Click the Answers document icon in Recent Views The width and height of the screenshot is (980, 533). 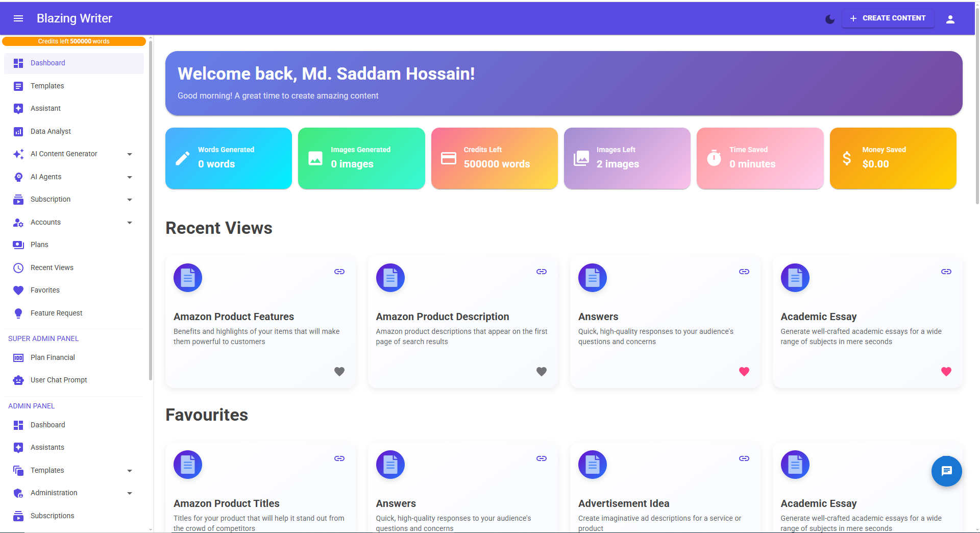593,278
